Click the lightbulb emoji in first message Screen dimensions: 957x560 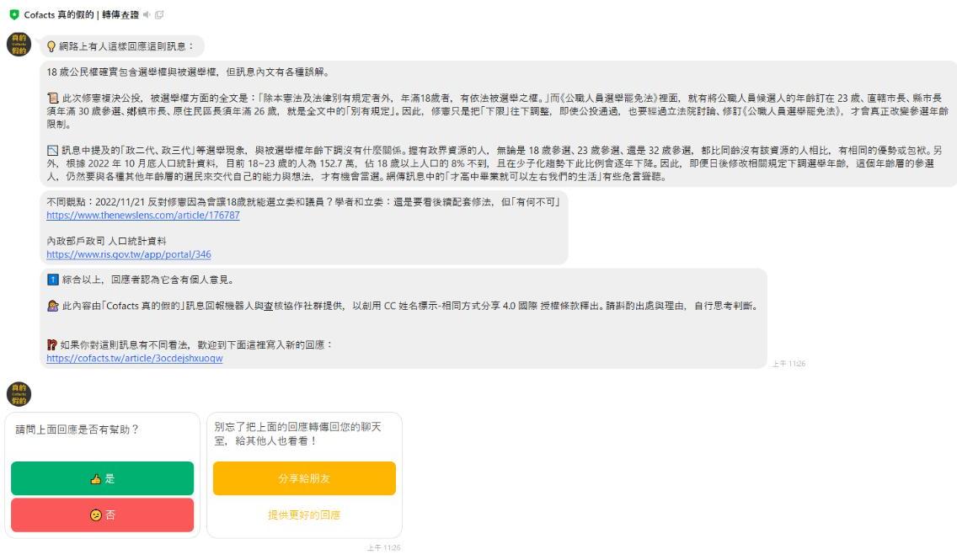pos(51,46)
